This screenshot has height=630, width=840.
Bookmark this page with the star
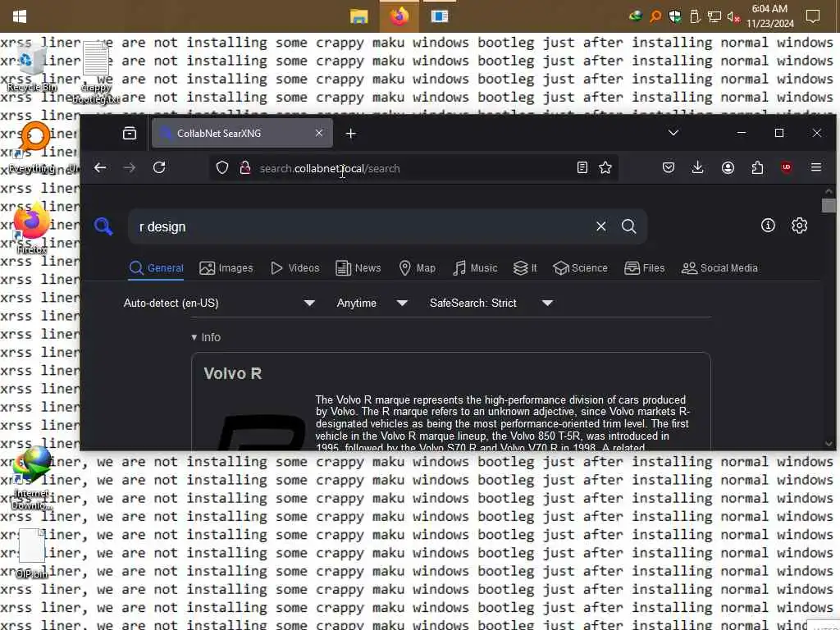pyautogui.click(x=605, y=168)
